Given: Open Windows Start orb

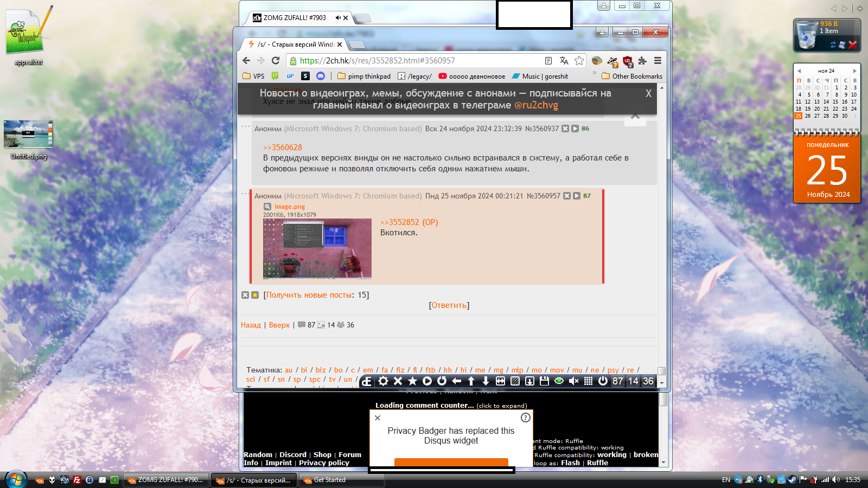Looking at the screenshot, I should 16,480.
